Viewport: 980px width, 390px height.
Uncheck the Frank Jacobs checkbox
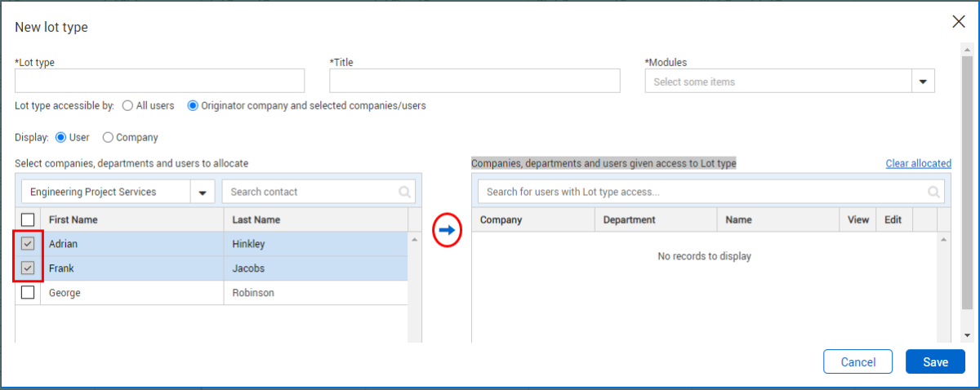28,268
